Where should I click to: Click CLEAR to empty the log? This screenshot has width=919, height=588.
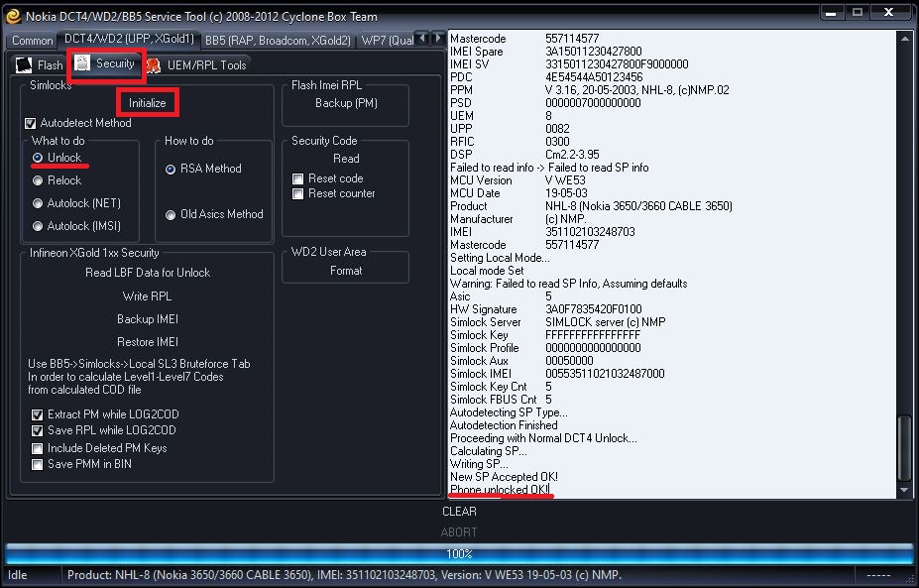459,512
